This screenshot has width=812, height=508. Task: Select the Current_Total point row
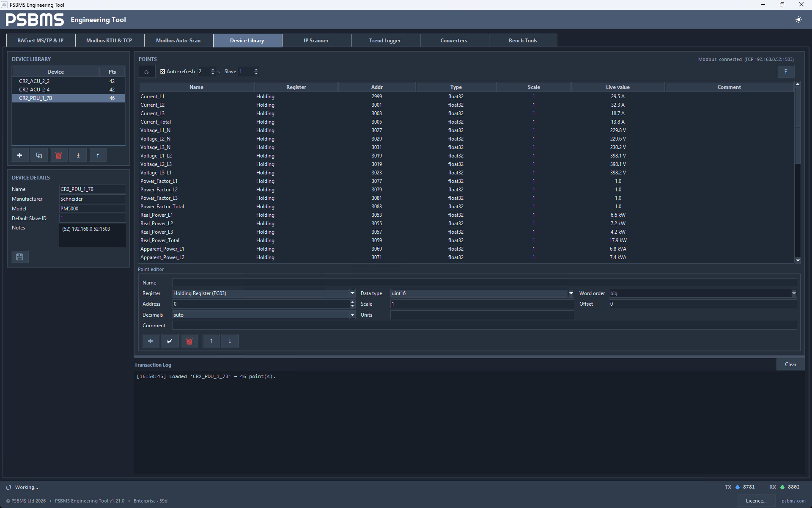point(466,122)
